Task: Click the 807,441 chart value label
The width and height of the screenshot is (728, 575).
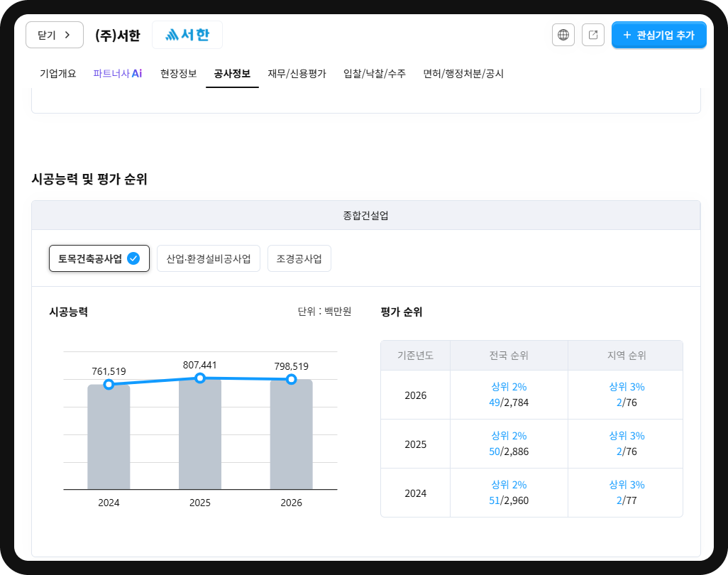Action: tap(199, 365)
